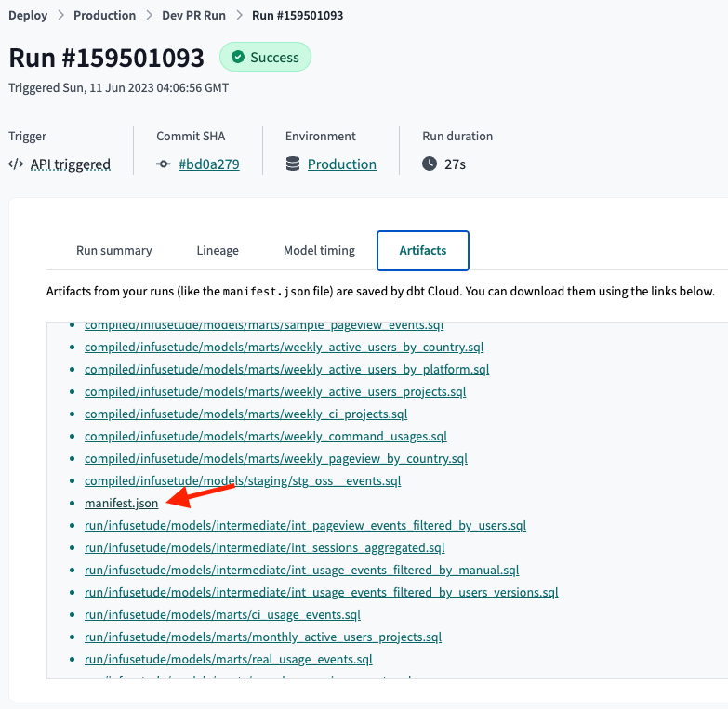This screenshot has height=709, width=728.
Task: Open run ci_usage_events.sql artifact
Action: 222,614
